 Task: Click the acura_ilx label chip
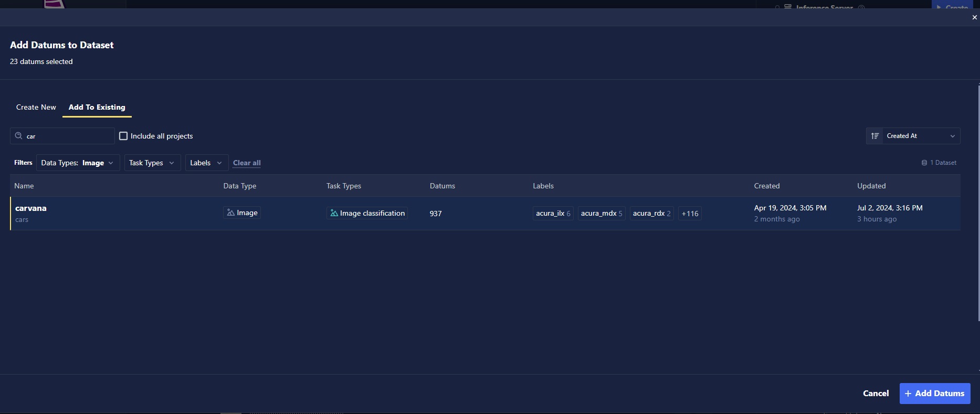point(553,214)
